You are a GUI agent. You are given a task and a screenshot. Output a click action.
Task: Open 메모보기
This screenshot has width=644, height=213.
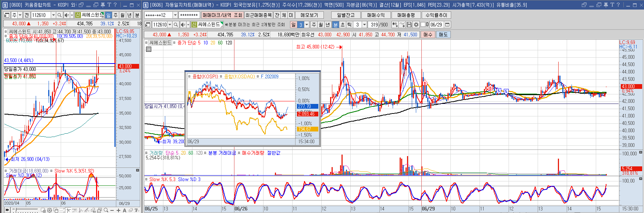pyautogui.click(x=309, y=15)
